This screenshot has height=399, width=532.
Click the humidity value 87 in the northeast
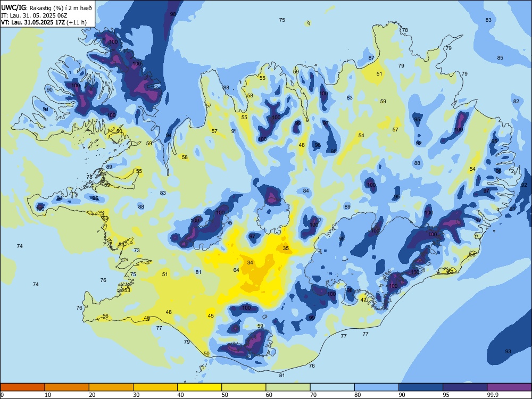click(x=371, y=58)
